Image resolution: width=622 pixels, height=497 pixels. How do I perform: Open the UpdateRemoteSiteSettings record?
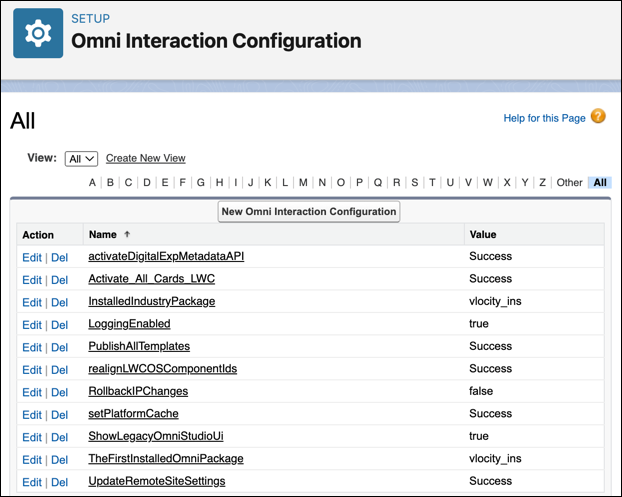[x=156, y=481]
